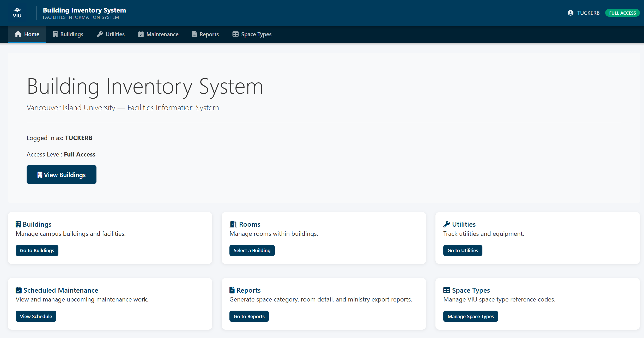Viewport: 644px width, 338px height.
Task: Open Space Types from the top navigation
Action: (256, 34)
